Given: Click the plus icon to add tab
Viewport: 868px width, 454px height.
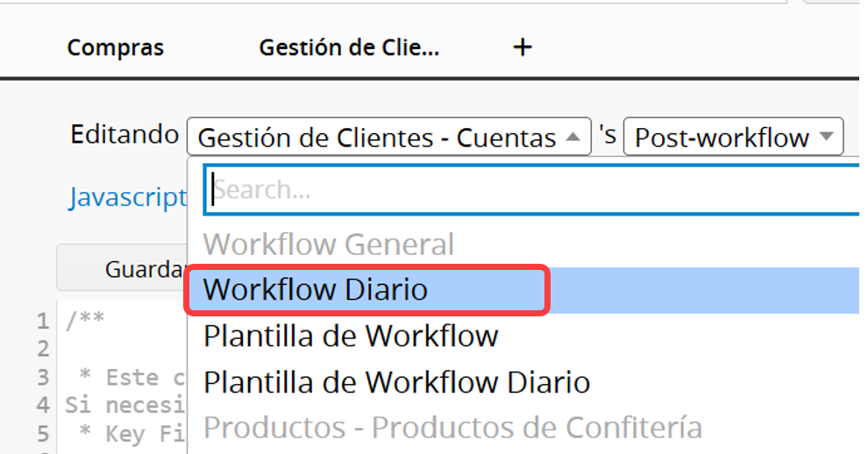Looking at the screenshot, I should pyautogui.click(x=522, y=47).
